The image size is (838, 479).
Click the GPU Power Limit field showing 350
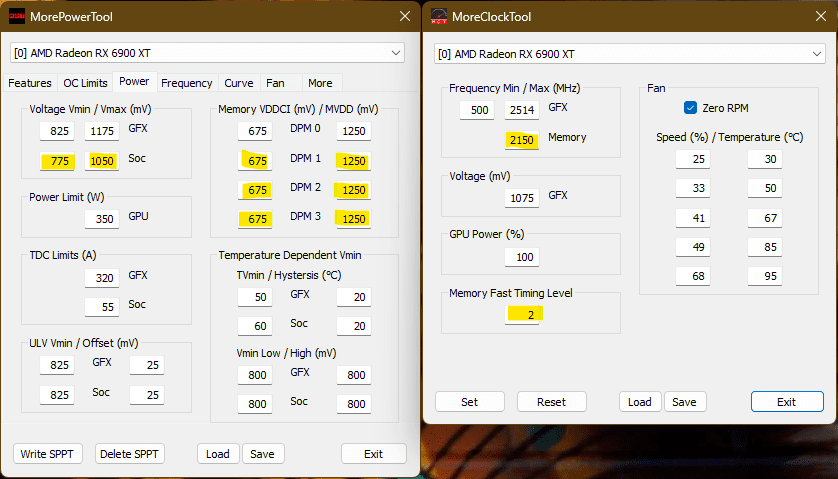click(x=102, y=219)
